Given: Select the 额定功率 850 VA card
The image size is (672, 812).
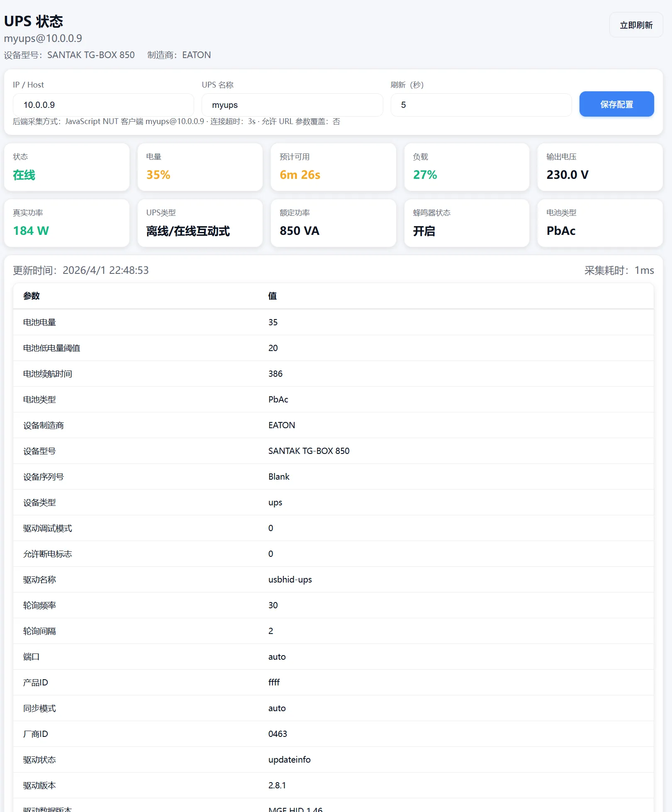Looking at the screenshot, I should [x=333, y=223].
